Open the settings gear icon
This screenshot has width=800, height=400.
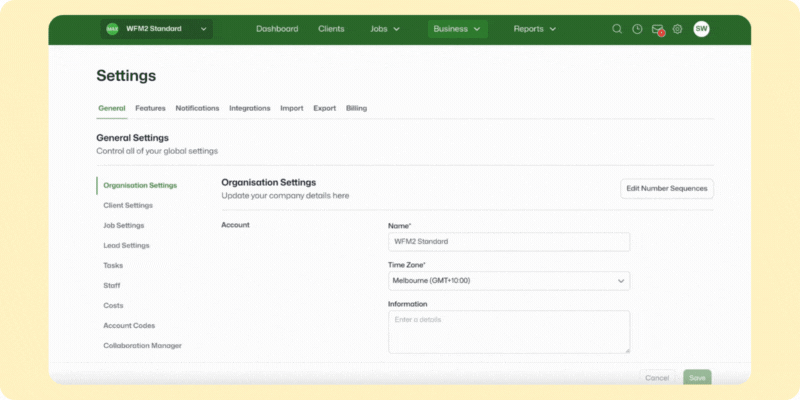click(x=677, y=29)
